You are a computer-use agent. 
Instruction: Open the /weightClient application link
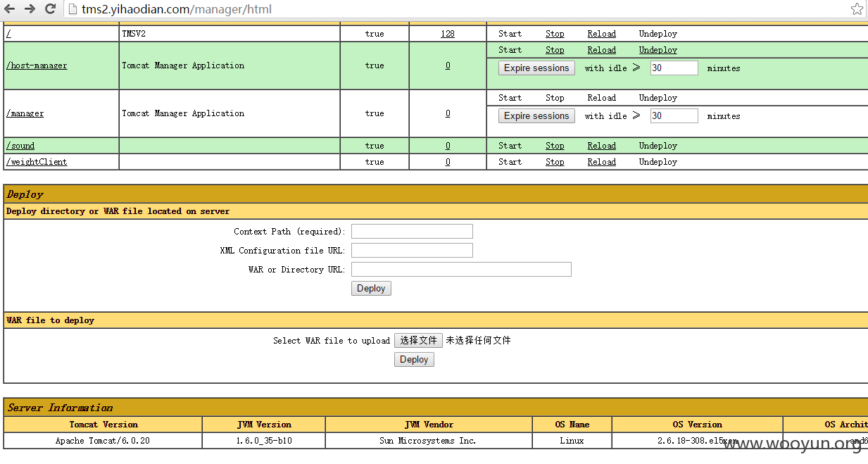[x=37, y=162]
